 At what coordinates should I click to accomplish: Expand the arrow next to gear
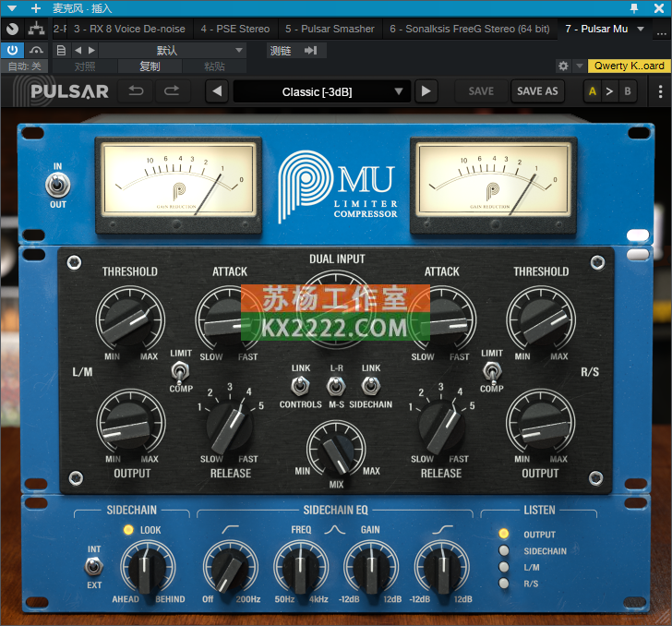[x=580, y=66]
